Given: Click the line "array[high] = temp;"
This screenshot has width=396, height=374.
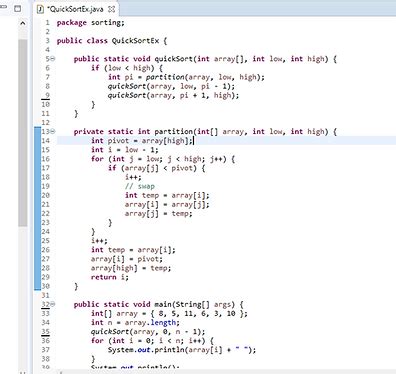Looking at the screenshot, I should coord(131,268).
